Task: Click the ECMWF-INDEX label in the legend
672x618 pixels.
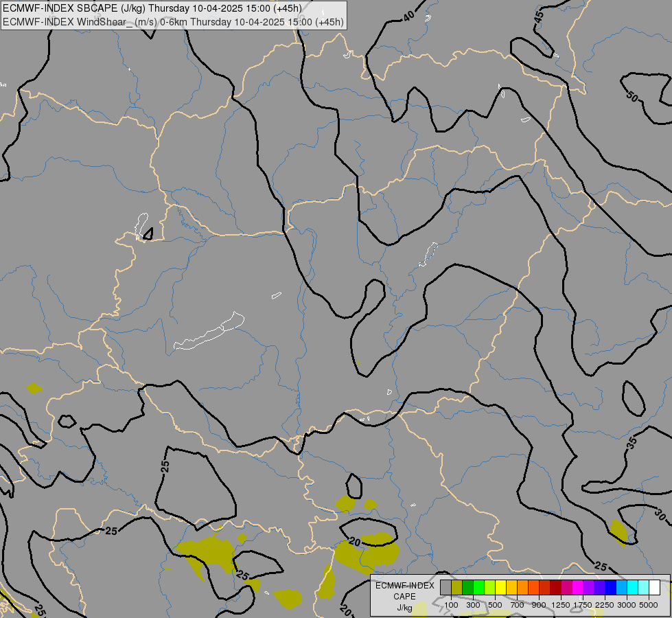Action: click(x=404, y=586)
